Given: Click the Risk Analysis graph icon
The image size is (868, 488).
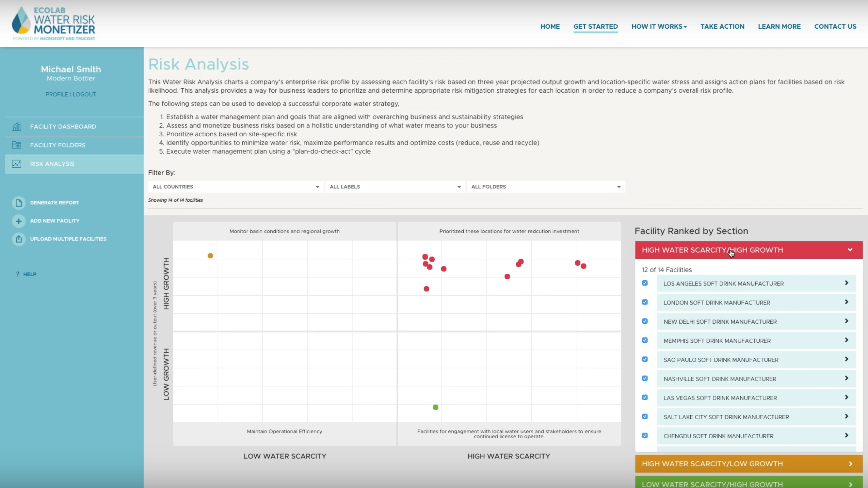Looking at the screenshot, I should point(17,164).
